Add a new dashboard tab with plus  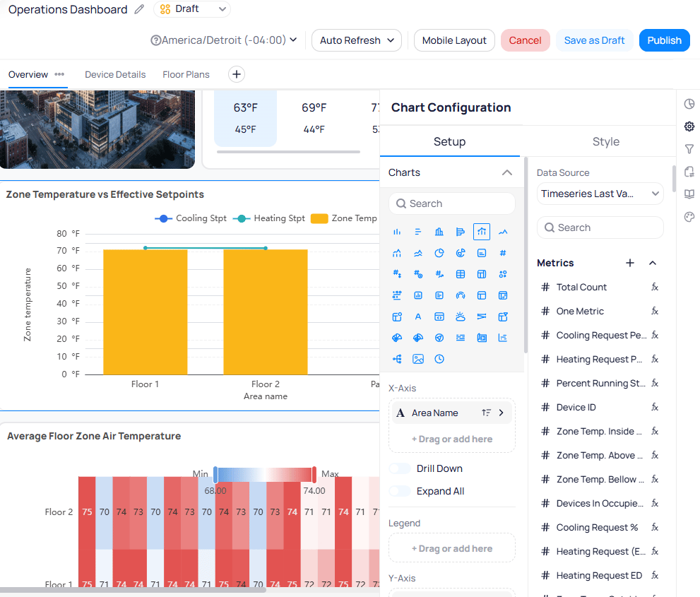[x=237, y=74]
